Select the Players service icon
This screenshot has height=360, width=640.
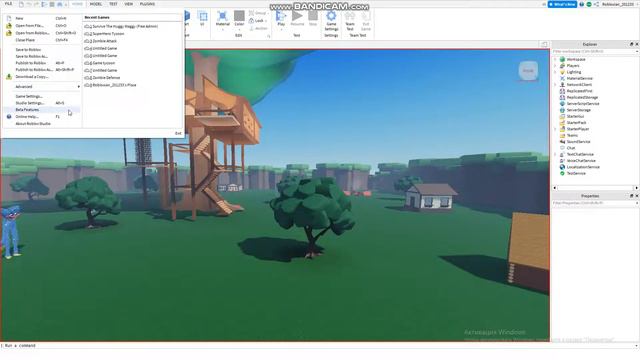coord(562,66)
